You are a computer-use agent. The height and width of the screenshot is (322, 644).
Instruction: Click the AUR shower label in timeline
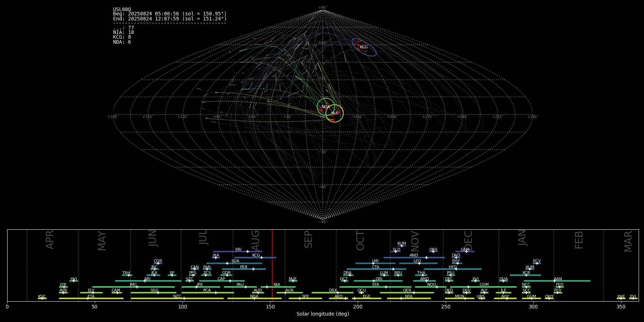[x=289, y=291]
